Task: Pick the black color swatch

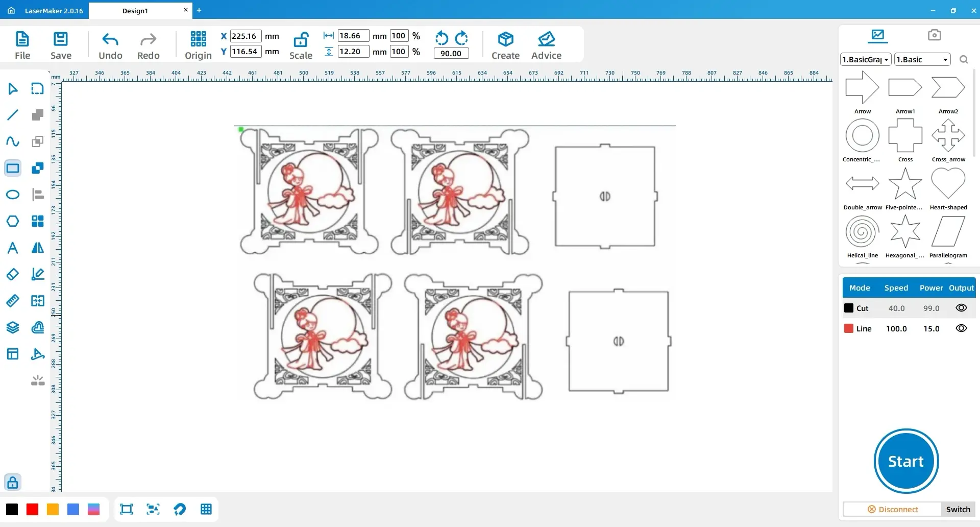Action: (x=12, y=509)
